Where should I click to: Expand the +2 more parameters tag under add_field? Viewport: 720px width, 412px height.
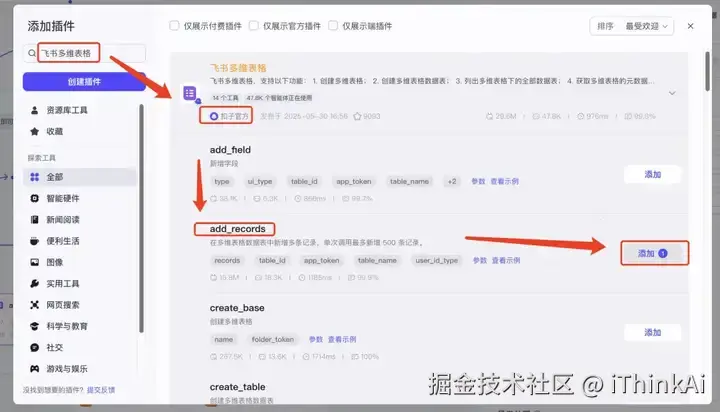point(452,181)
